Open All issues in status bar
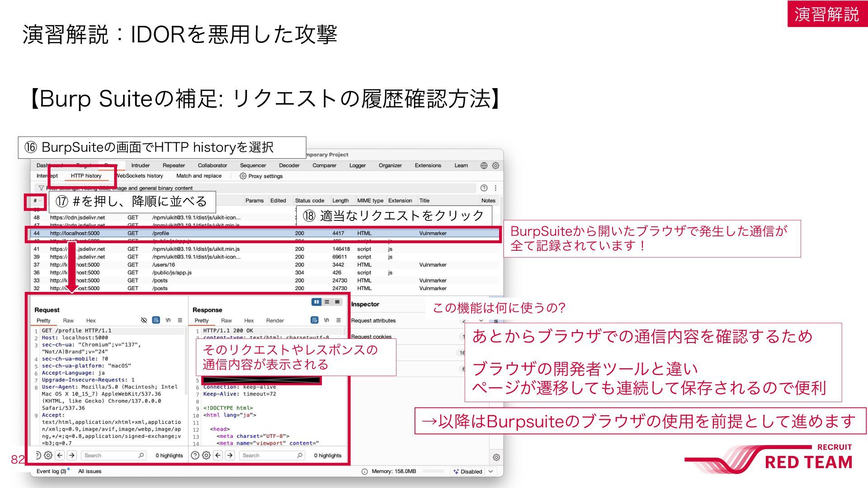 coord(90,472)
